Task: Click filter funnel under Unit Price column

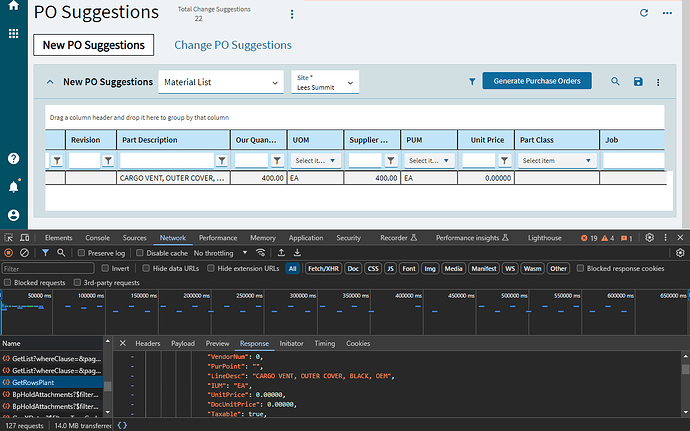Action: (504, 161)
